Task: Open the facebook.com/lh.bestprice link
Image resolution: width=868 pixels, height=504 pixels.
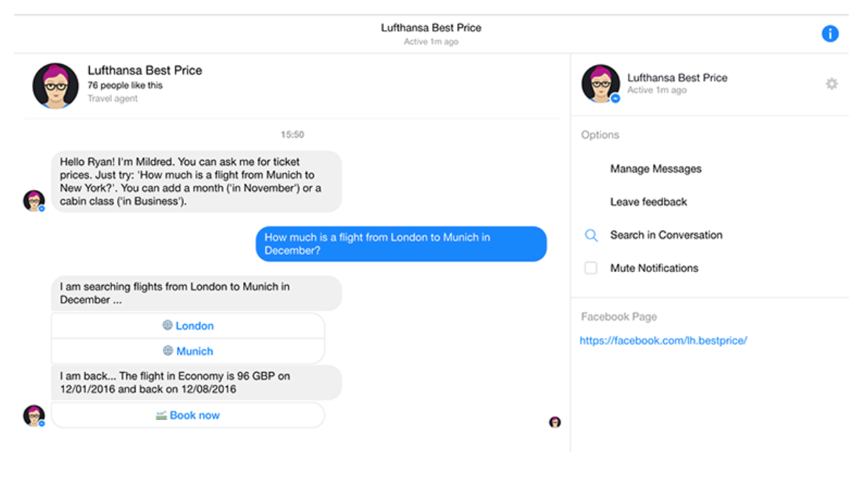Action: (x=663, y=340)
